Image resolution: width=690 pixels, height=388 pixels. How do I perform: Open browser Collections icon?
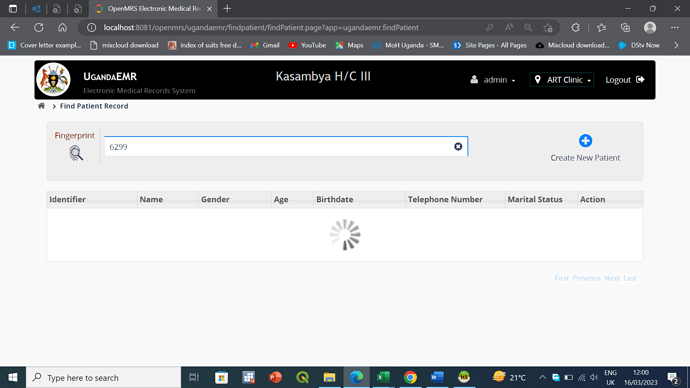pos(625,27)
